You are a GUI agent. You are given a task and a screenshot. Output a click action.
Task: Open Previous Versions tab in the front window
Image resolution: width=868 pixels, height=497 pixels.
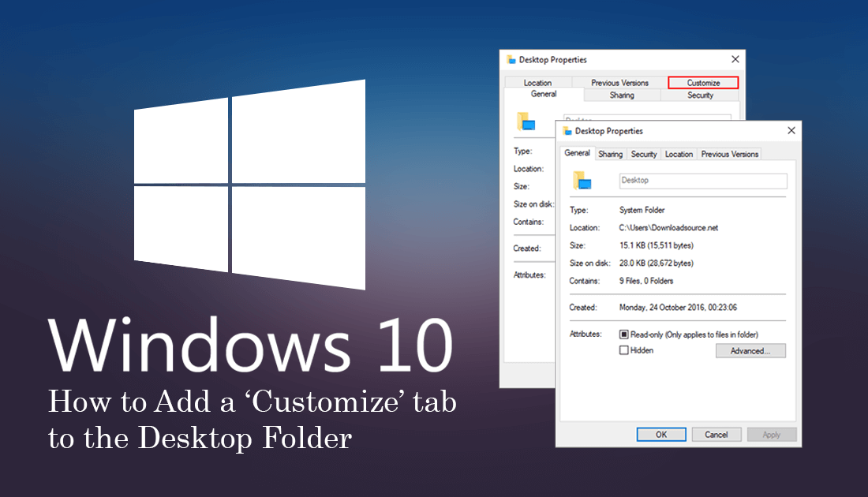(730, 155)
